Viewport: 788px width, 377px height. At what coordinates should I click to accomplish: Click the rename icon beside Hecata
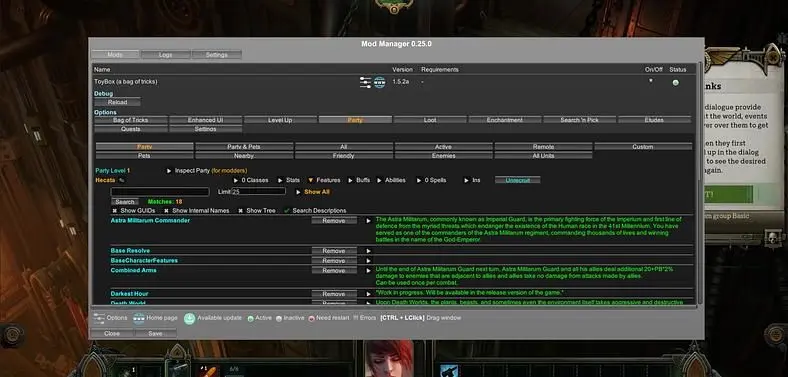122,180
